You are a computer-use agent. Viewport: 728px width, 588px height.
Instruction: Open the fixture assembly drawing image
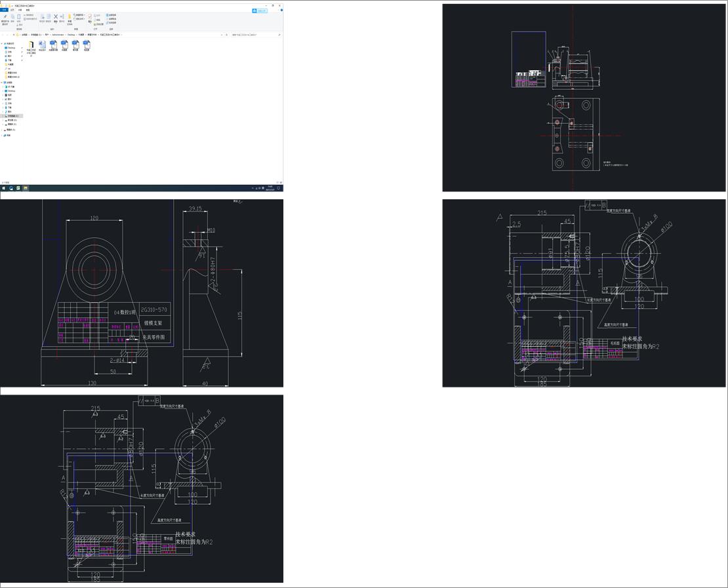click(584, 98)
